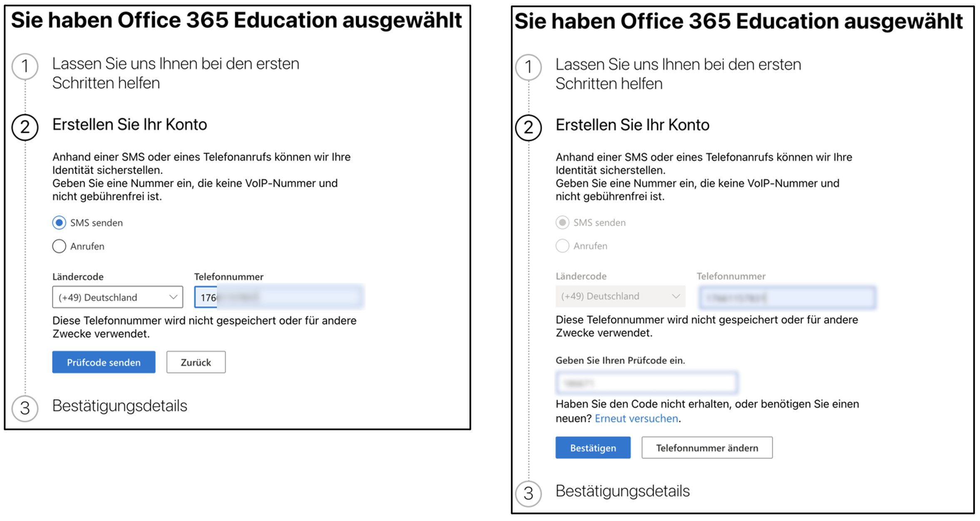980x521 pixels.
Task: Click step 2 circle in right panel
Action: (528, 128)
